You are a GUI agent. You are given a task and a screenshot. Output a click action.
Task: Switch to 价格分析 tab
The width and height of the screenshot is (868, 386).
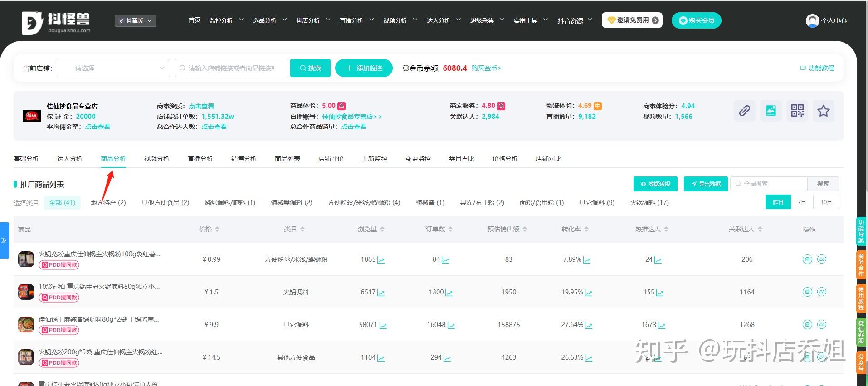[x=505, y=159]
